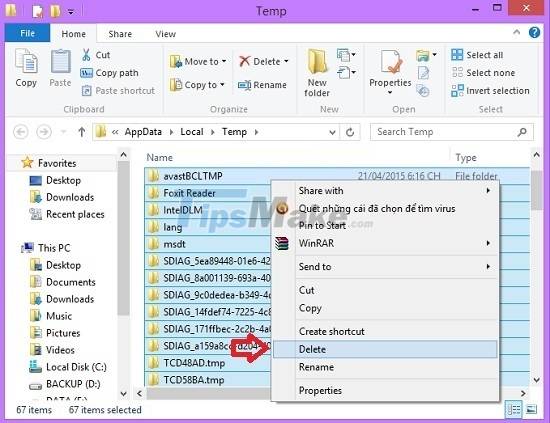Switch to Large icons view in status bar
Viewport: 550px width, 423px height.
tap(531, 409)
